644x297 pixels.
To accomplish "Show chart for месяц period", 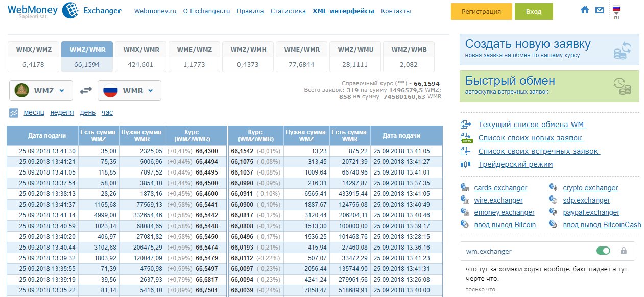I will point(34,113).
